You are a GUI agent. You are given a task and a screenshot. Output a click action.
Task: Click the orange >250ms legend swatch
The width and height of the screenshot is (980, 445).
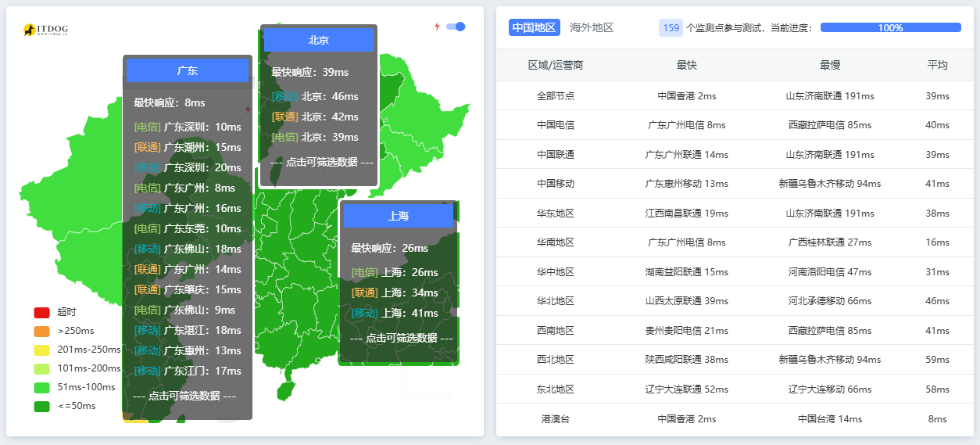click(41, 331)
